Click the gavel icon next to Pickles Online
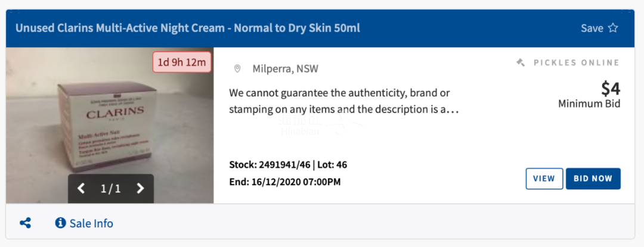Screen dimensions: 644x247 click(x=521, y=62)
